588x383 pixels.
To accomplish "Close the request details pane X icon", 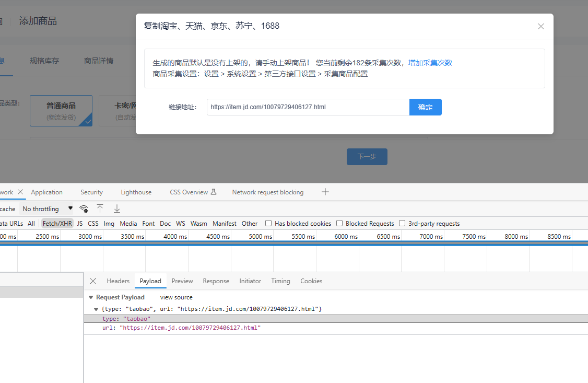I will click(93, 281).
